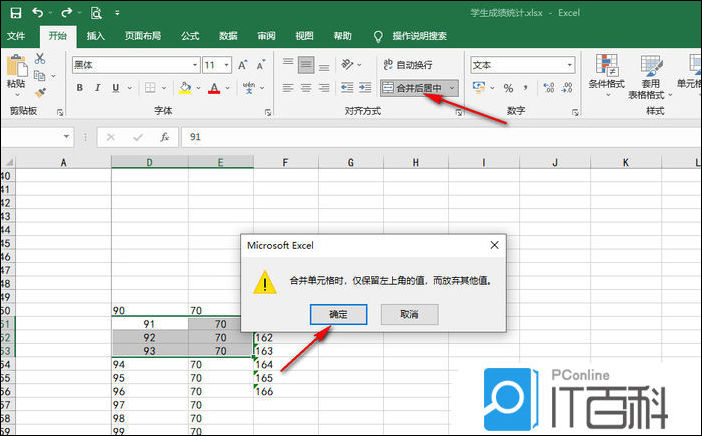Screen dimensions: 702x436
Task: Click the Undo arrow icon
Action: tap(39, 13)
